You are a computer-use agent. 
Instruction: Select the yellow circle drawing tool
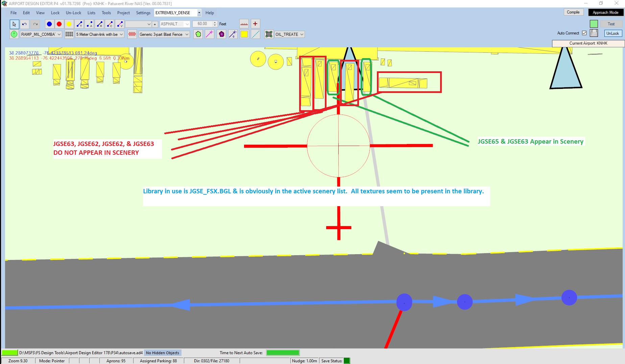[69, 24]
